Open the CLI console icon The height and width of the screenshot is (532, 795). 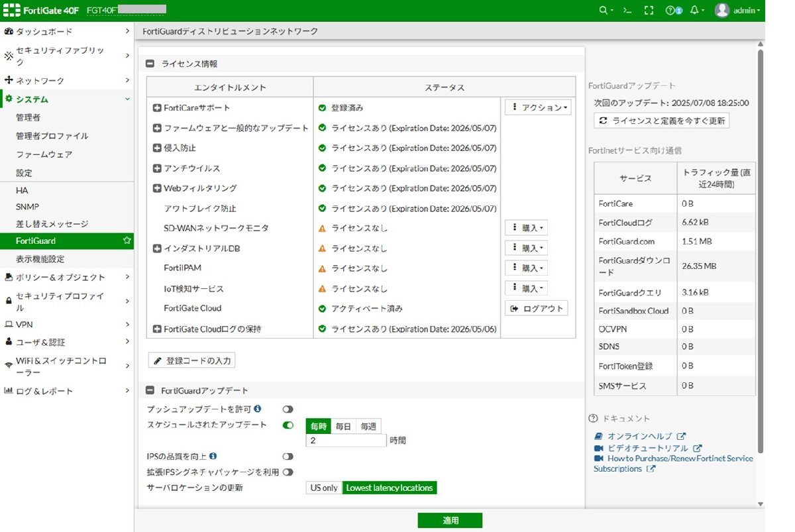click(627, 11)
